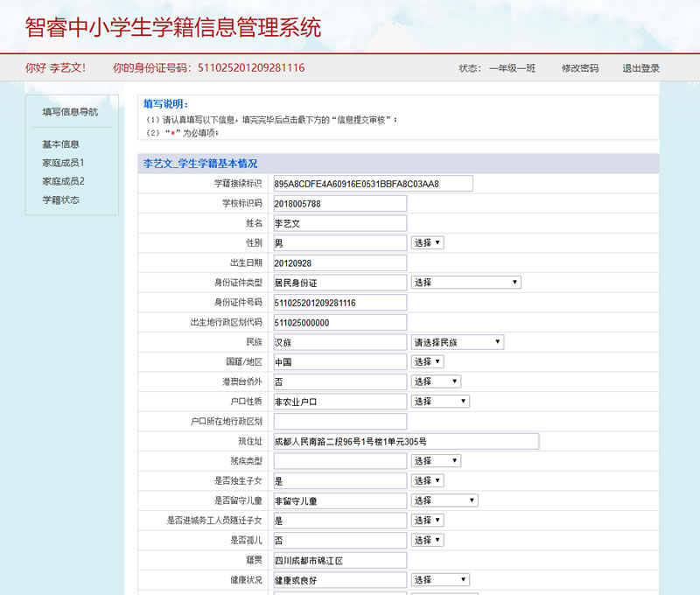Screen dimensions: 700x595
Task: Open the 户口性质 select dropdown
Action: [x=440, y=402]
